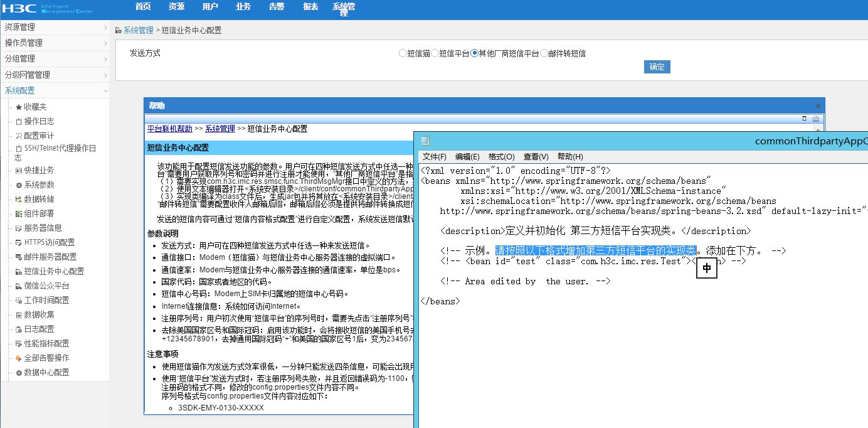
Task: Click the alarm icon beside 全部告警操作
Action: [19, 358]
